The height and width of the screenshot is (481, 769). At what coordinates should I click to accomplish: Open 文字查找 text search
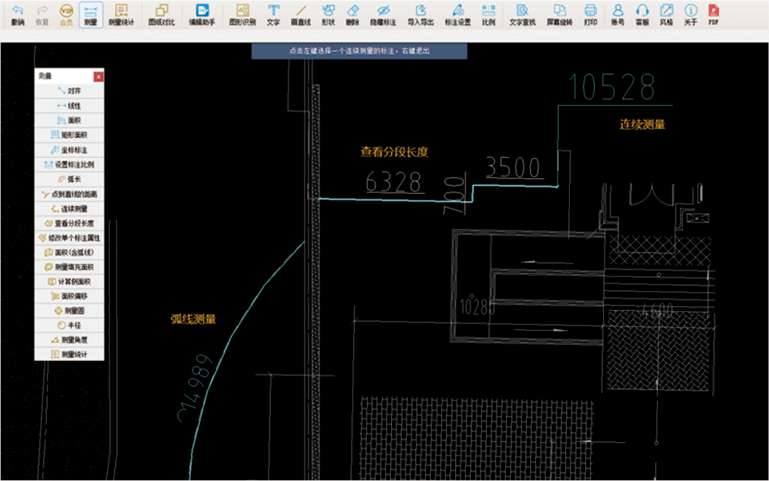(x=521, y=13)
